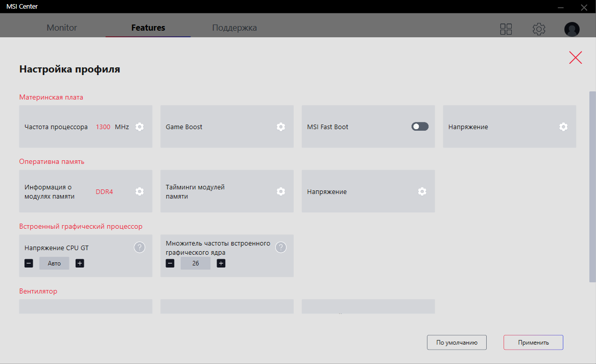596x364 pixels.
Task: Increase CPU GT voltage with plus
Action: [x=80, y=263]
